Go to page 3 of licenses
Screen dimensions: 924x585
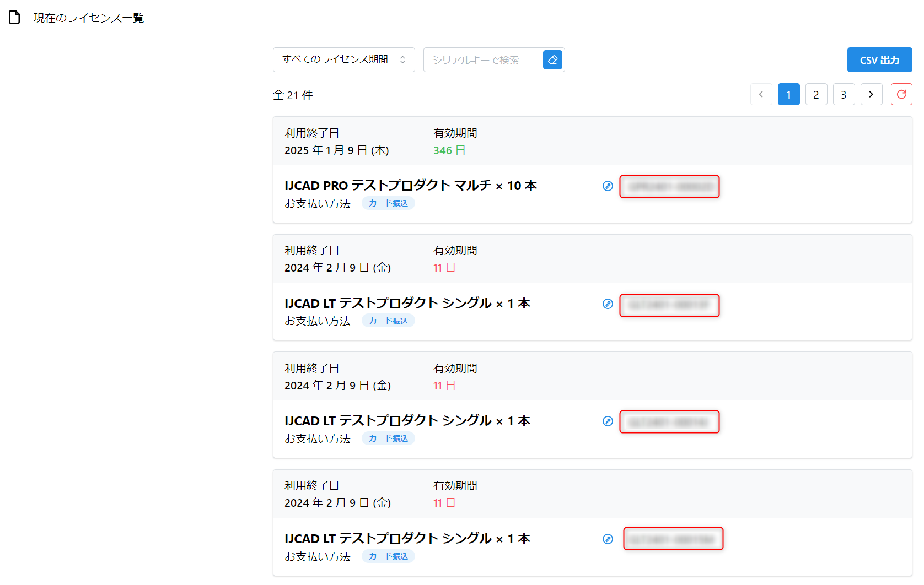[844, 94]
